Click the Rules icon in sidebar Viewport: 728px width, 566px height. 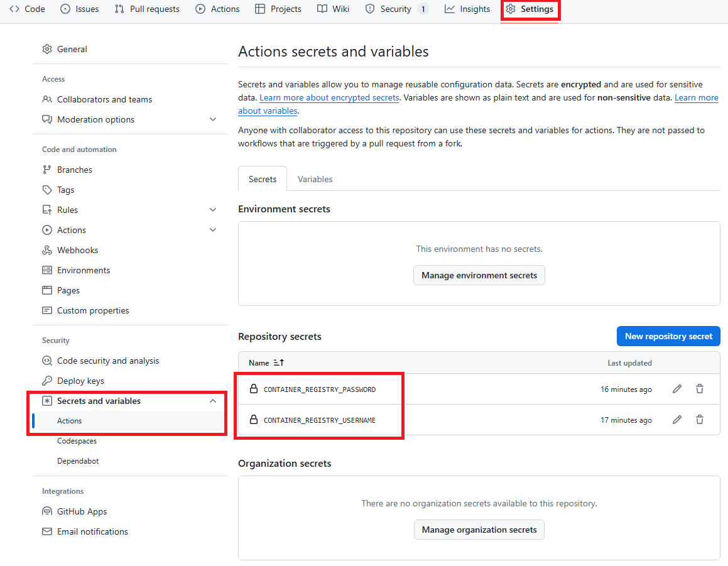point(47,210)
